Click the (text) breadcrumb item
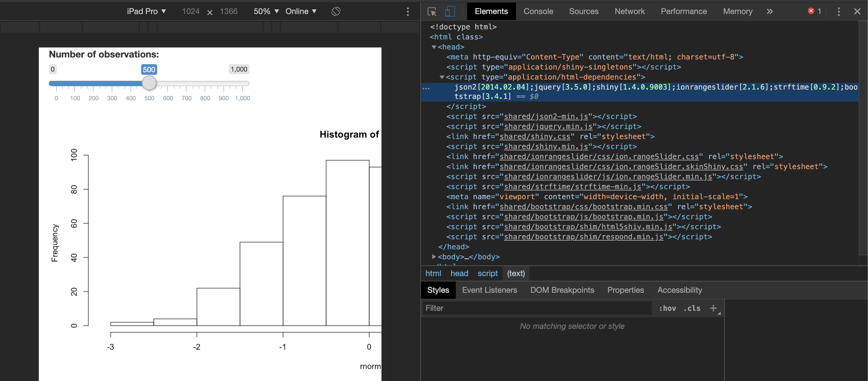Screen dimensions: 868x381 coord(516,273)
